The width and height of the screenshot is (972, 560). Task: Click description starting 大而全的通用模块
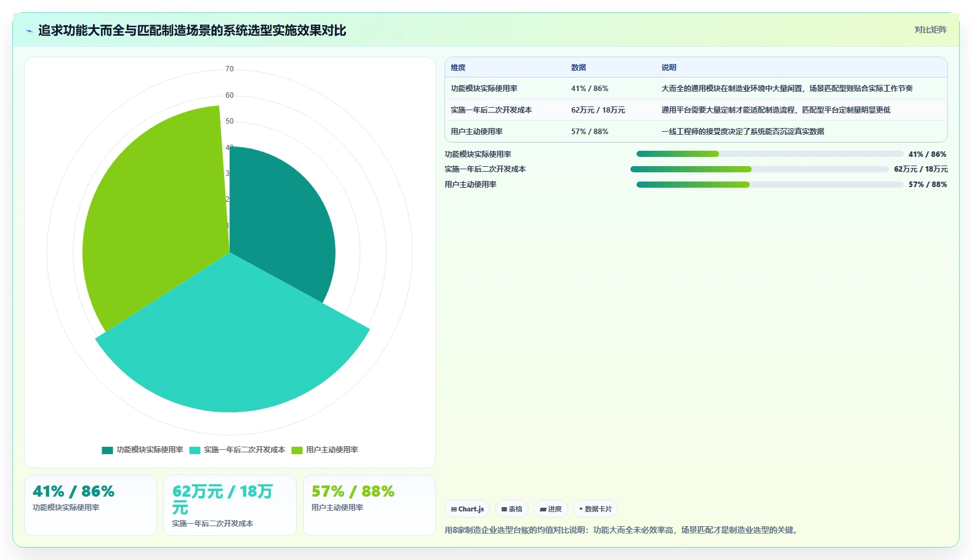[787, 89]
